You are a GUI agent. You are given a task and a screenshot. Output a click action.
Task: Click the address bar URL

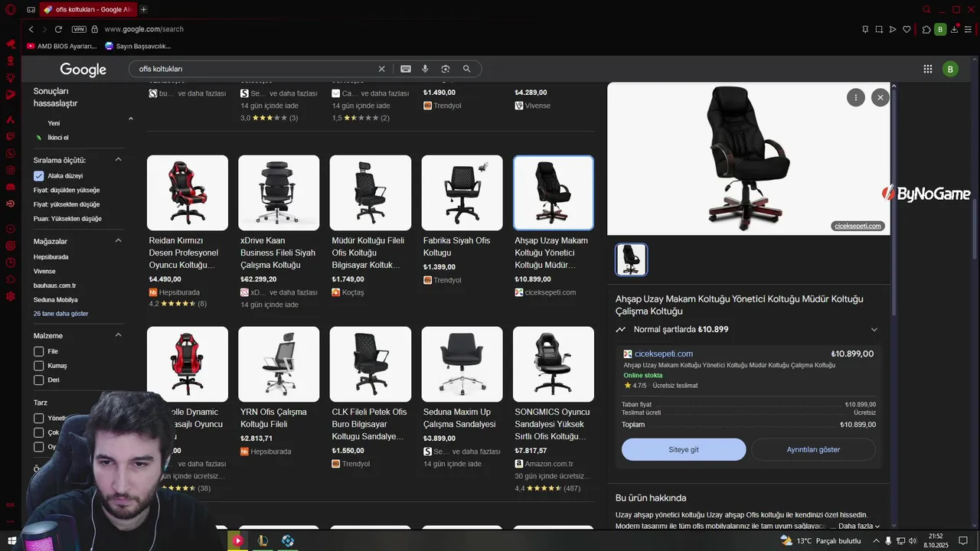pyautogui.click(x=144, y=29)
